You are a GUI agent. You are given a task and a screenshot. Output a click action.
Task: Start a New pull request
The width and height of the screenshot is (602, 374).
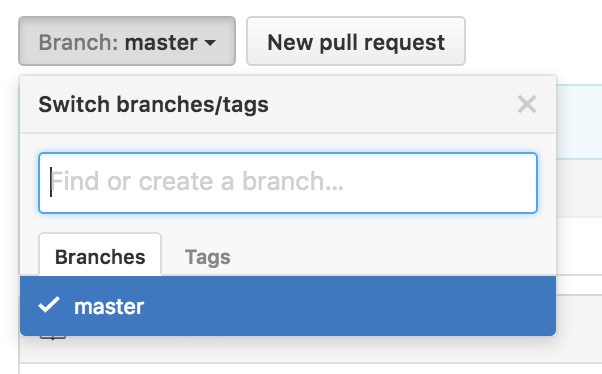(x=356, y=41)
